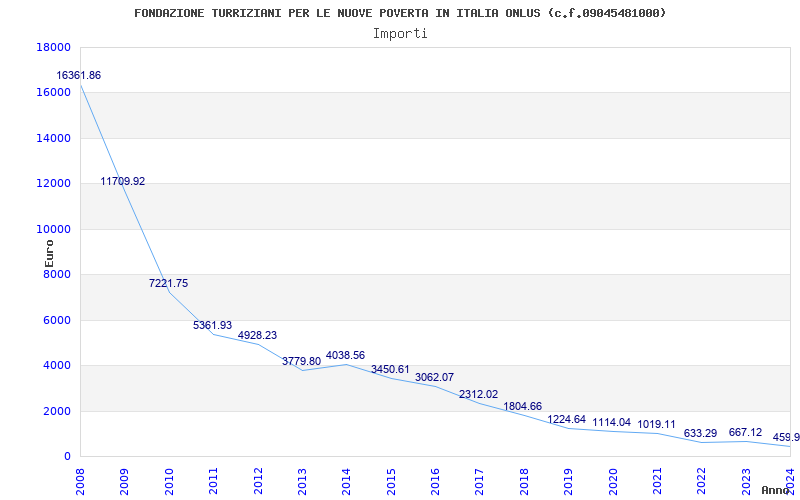Click data label 633.29
The height and width of the screenshot is (500, 800).
701,434
